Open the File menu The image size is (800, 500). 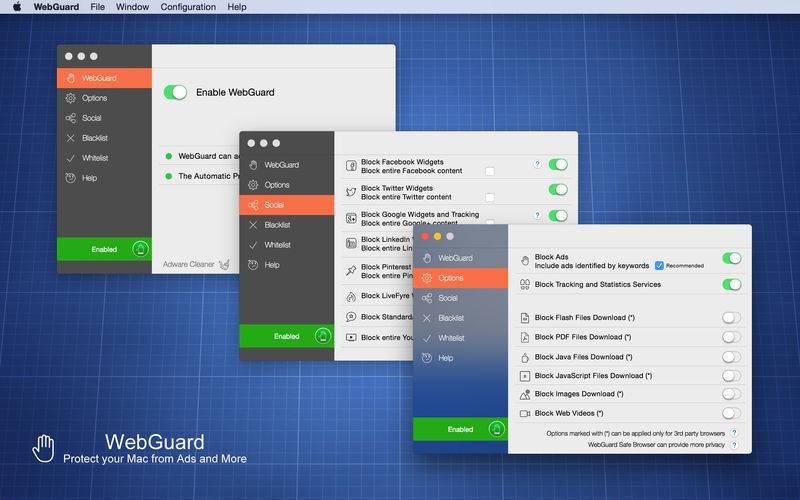pyautogui.click(x=97, y=7)
